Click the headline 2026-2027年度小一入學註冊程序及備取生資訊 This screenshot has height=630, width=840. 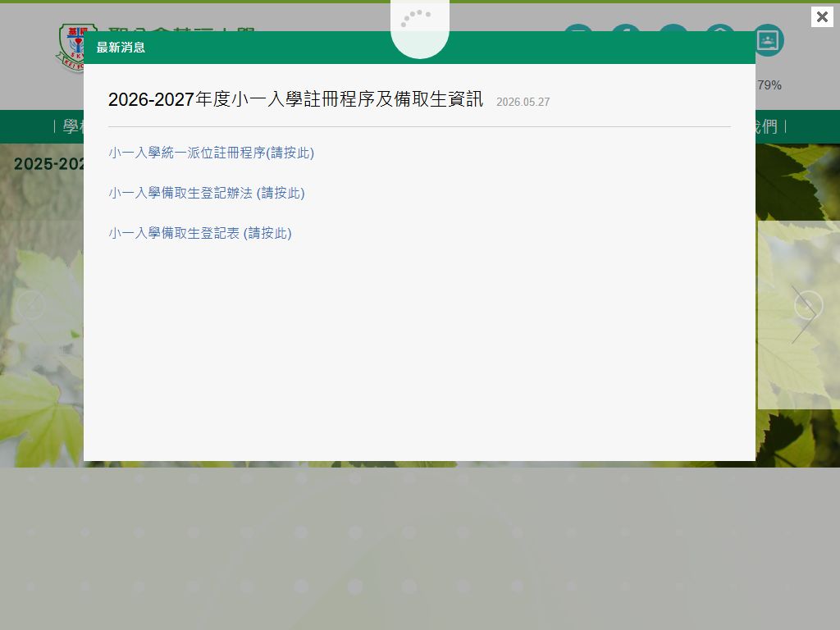coord(295,99)
